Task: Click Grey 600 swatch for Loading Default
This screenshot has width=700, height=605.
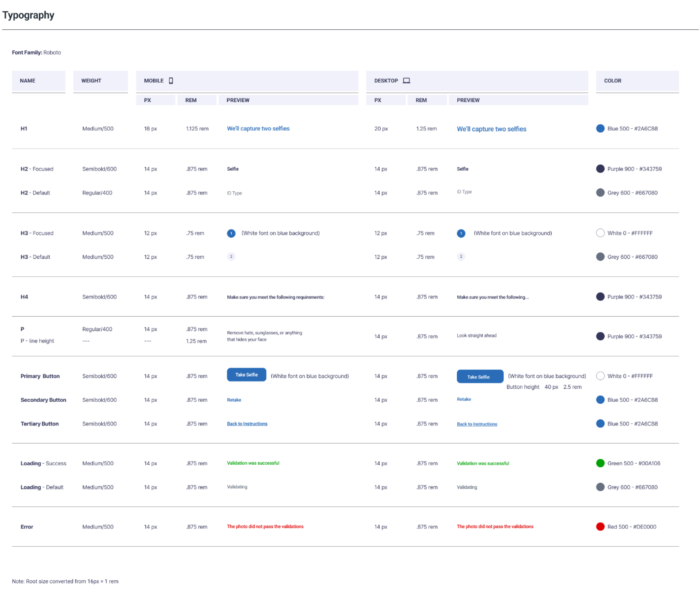Action: point(600,487)
